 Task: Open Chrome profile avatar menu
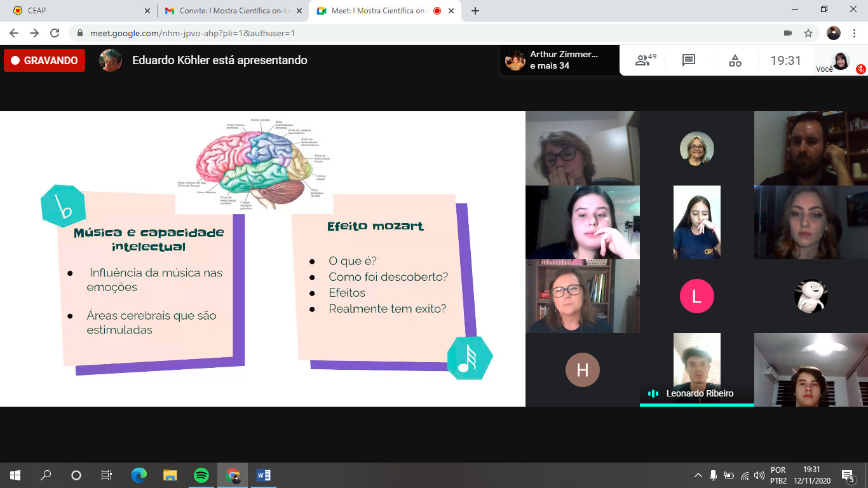point(834,33)
